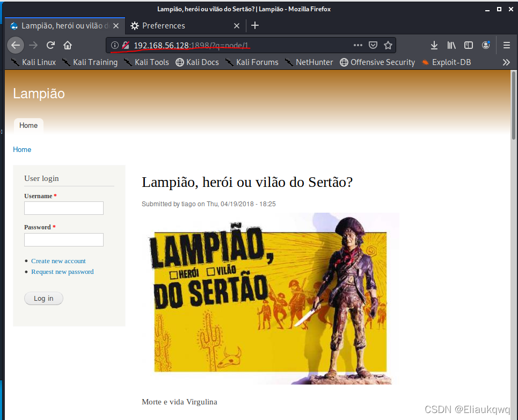Open Firefox account icon

(x=486, y=45)
